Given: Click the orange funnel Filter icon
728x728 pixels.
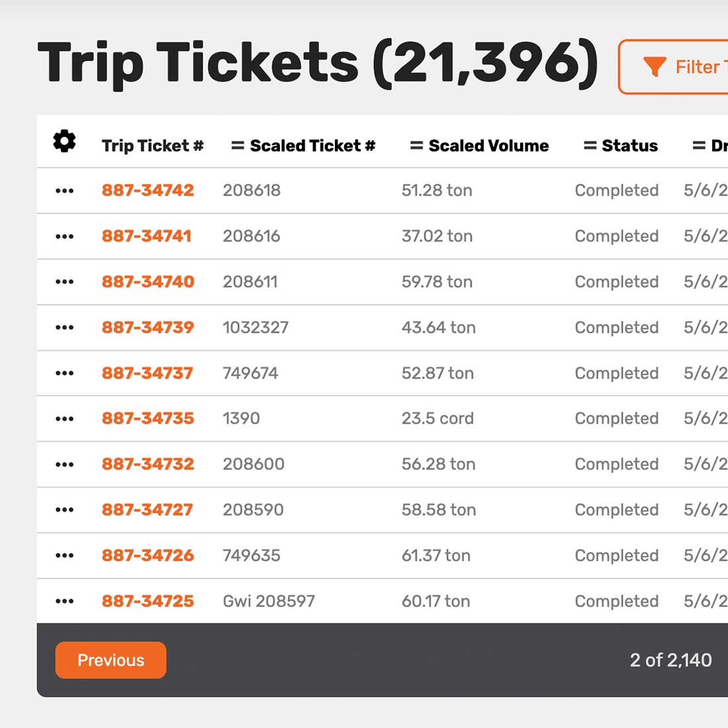Looking at the screenshot, I should (x=654, y=67).
